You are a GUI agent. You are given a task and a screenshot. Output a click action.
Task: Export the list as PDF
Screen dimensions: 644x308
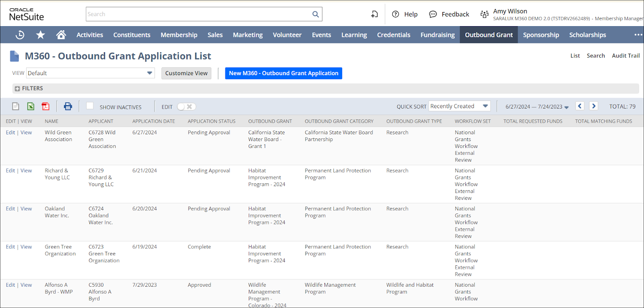coord(45,106)
